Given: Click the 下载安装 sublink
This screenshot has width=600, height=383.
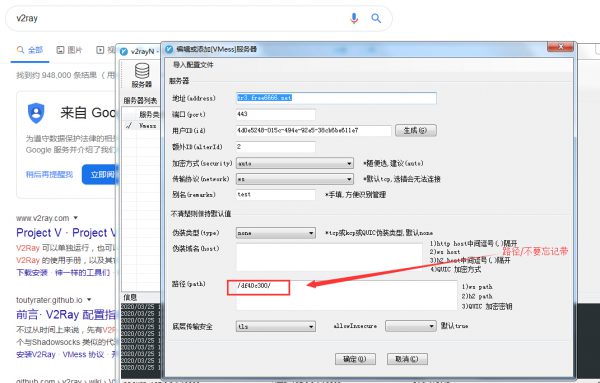Looking at the screenshot, I should pyautogui.click(x=32, y=272).
